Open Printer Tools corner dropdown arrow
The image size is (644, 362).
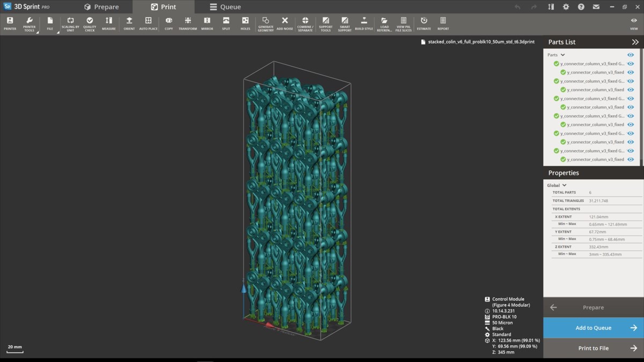click(x=37, y=32)
